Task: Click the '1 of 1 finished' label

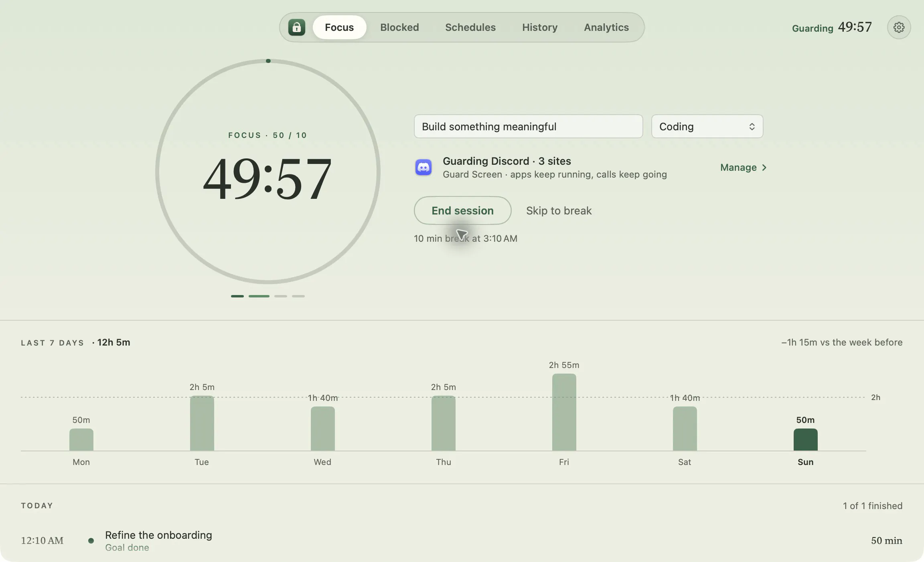Action: (x=873, y=506)
